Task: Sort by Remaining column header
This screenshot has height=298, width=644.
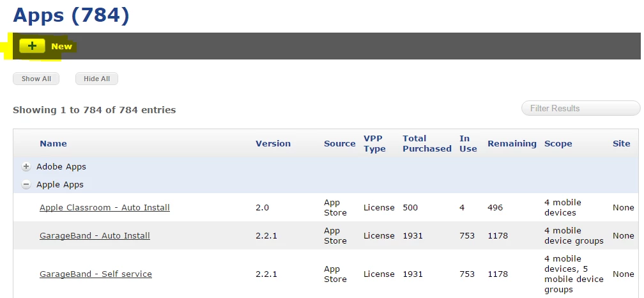Action: (512, 143)
